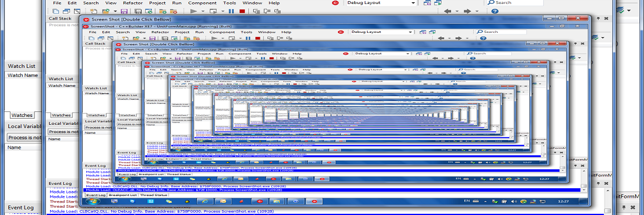The height and width of the screenshot is (215, 644).
Task: Click Run Without Debugging icon in topmost toolbar
Action: coord(213,12)
